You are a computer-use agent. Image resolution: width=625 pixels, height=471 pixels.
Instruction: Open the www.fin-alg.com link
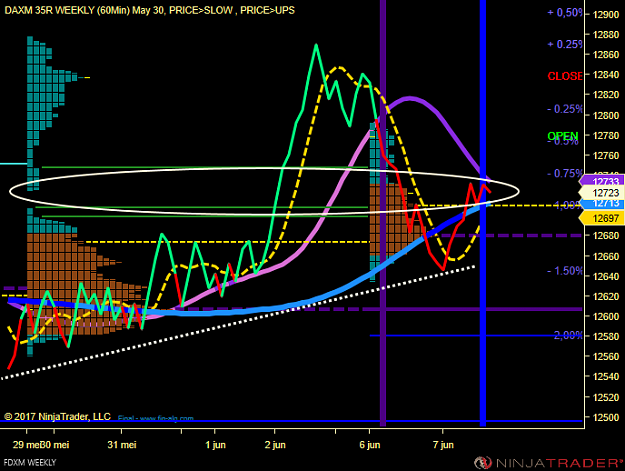(x=166, y=418)
